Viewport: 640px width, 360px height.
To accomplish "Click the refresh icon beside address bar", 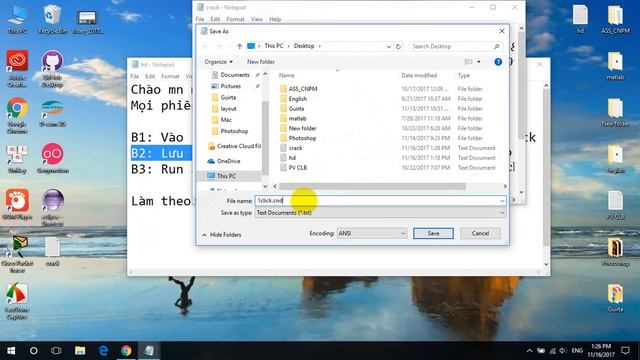I will pos(398,47).
